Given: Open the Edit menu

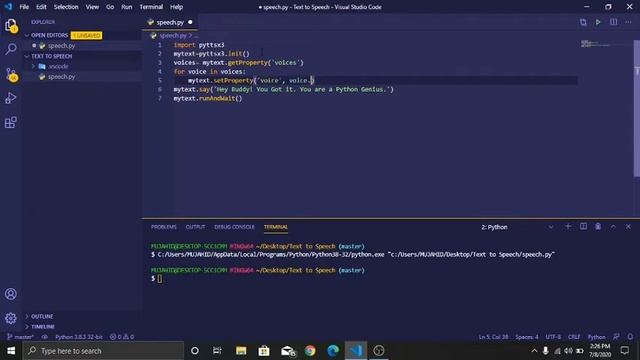Looking at the screenshot, I should [x=41, y=7].
